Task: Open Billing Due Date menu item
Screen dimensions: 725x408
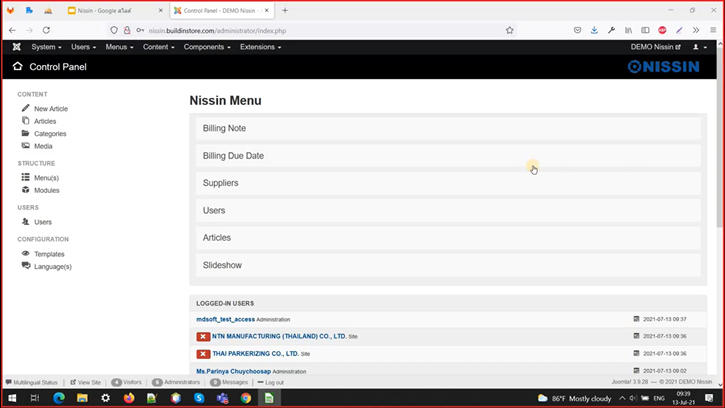Action: 448,156
